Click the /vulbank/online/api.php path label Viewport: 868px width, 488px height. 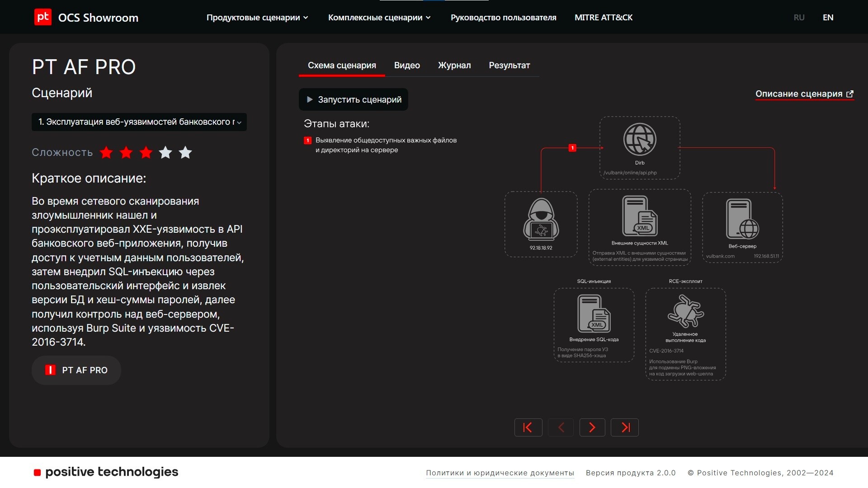click(x=630, y=173)
